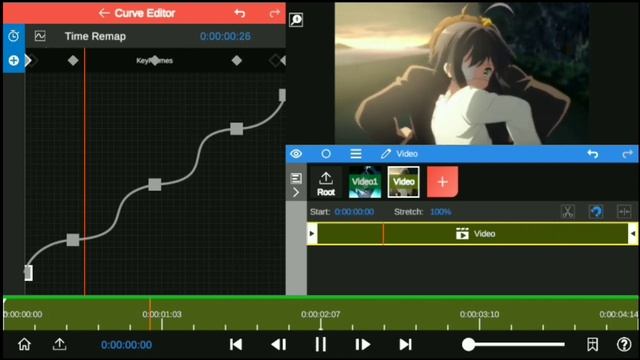Open the hamburger menu in the blue toolbar
This screenshot has width=640, height=360.
pyautogui.click(x=356, y=154)
